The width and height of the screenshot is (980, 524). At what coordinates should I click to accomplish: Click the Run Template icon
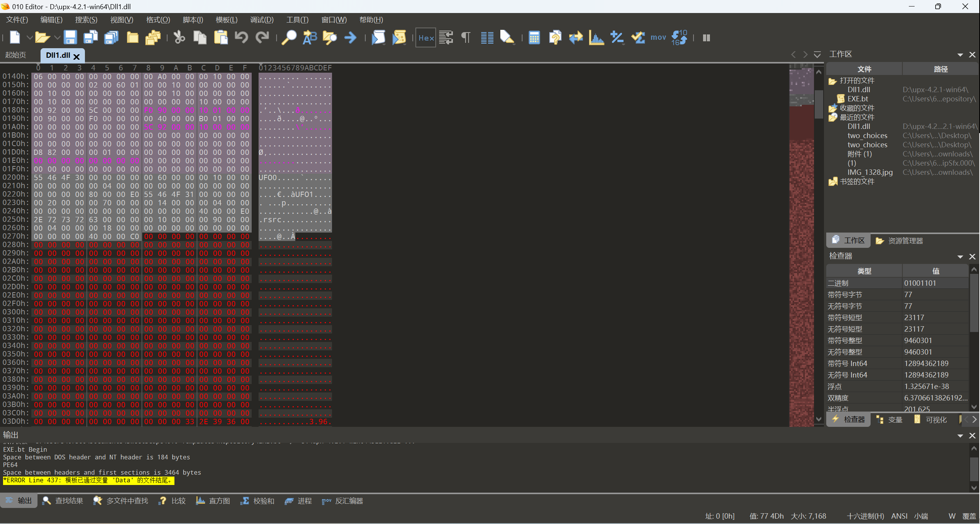(x=399, y=37)
